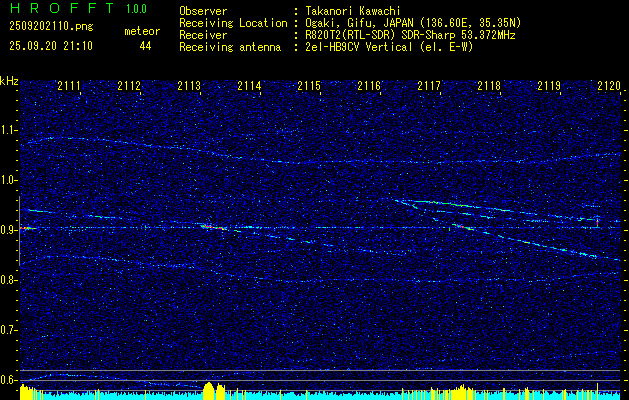Click the 2112 time marker
Image resolution: width=629 pixels, height=400 pixels.
click(129, 86)
